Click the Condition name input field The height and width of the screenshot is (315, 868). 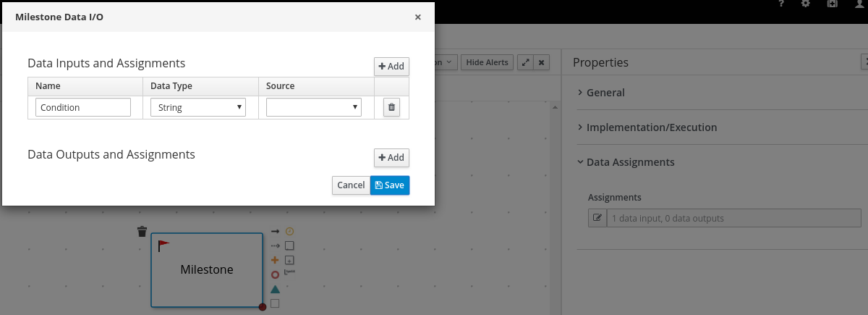[x=83, y=107]
